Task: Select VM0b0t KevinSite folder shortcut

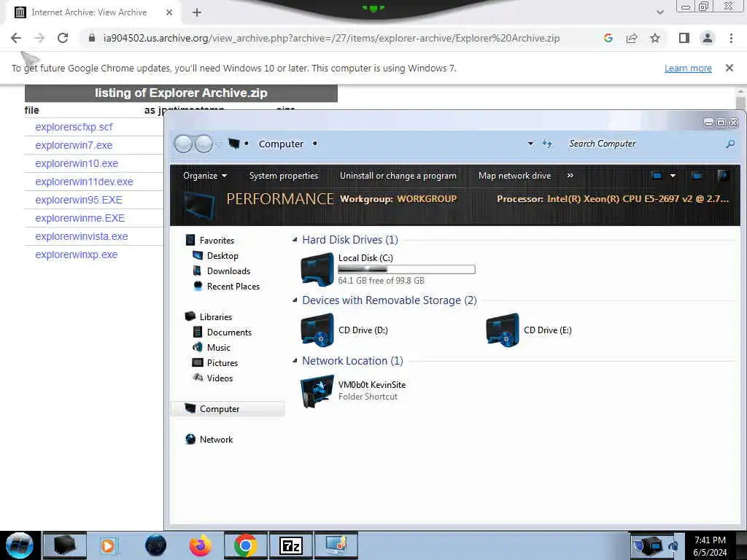Action: tap(354, 391)
